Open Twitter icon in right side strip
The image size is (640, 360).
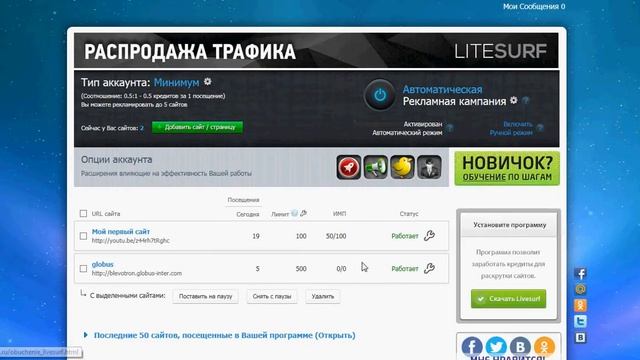tap(580, 321)
